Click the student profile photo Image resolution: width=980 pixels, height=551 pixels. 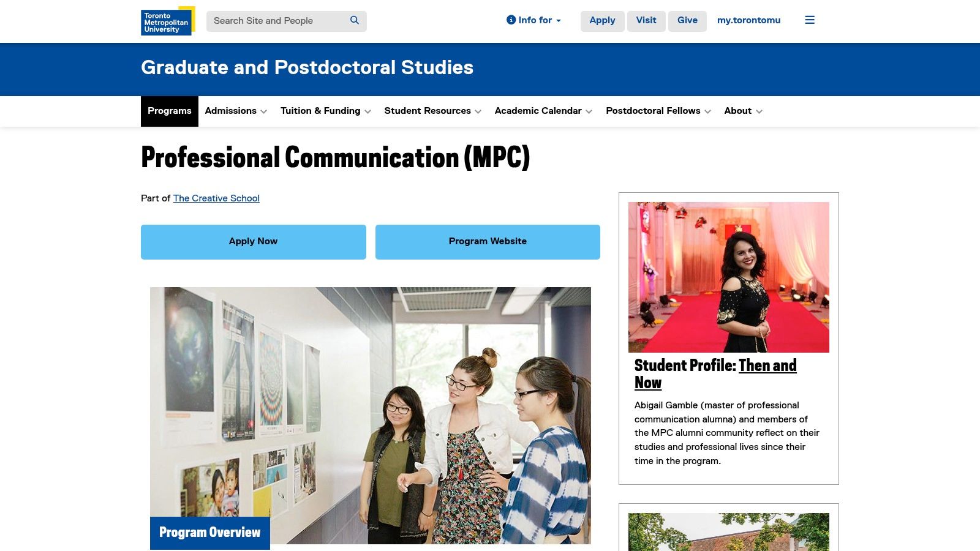(x=729, y=277)
